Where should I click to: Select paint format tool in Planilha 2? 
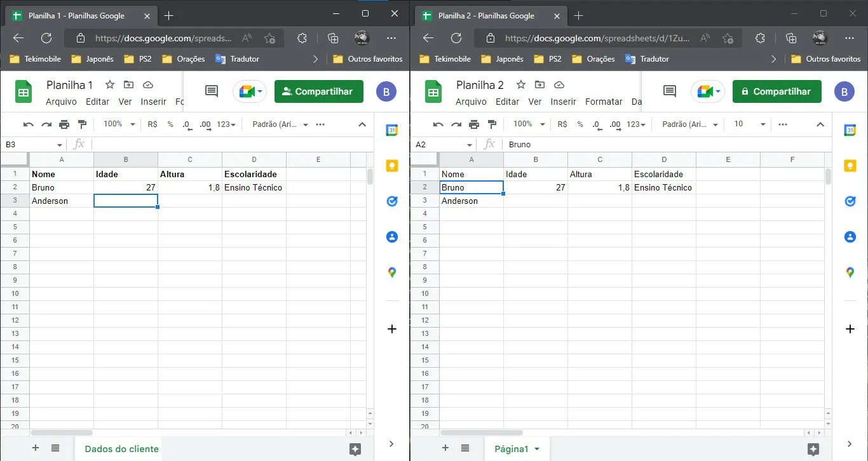491,124
